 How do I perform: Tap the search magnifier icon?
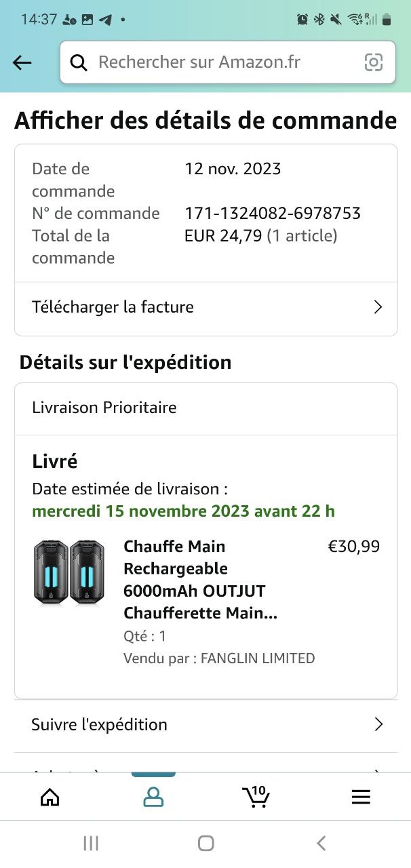pyautogui.click(x=79, y=62)
